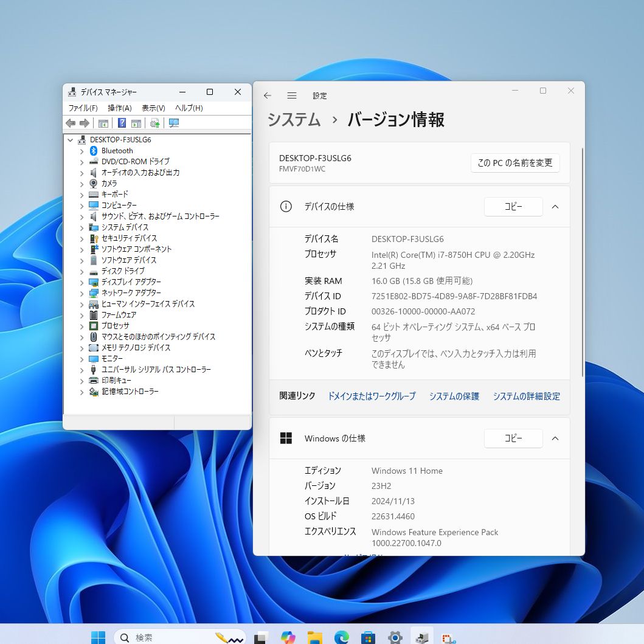Screen dimensions: 644x644
Task: Select the セキュリティ デバイス icon
Action: point(94,238)
